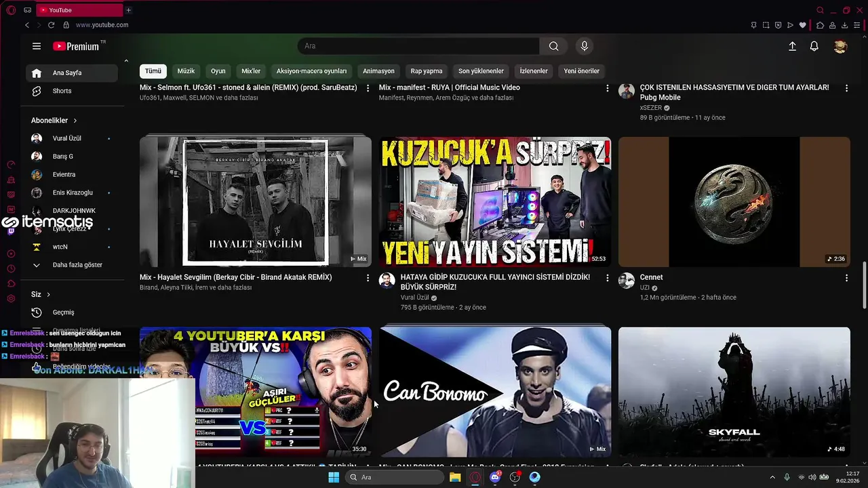Image resolution: width=868 pixels, height=488 pixels.
Task: Open YouTube notifications bell
Action: click(814, 46)
